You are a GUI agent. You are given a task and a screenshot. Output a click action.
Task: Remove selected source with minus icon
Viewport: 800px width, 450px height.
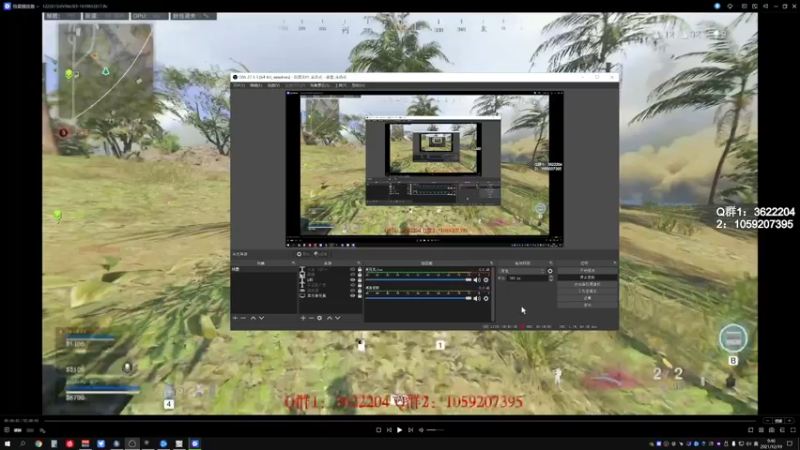click(x=311, y=318)
